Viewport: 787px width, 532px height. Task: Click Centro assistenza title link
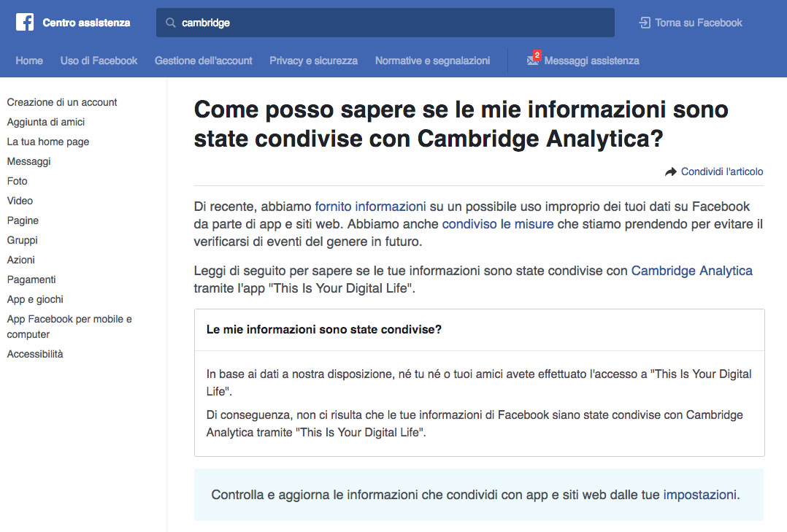click(x=86, y=23)
